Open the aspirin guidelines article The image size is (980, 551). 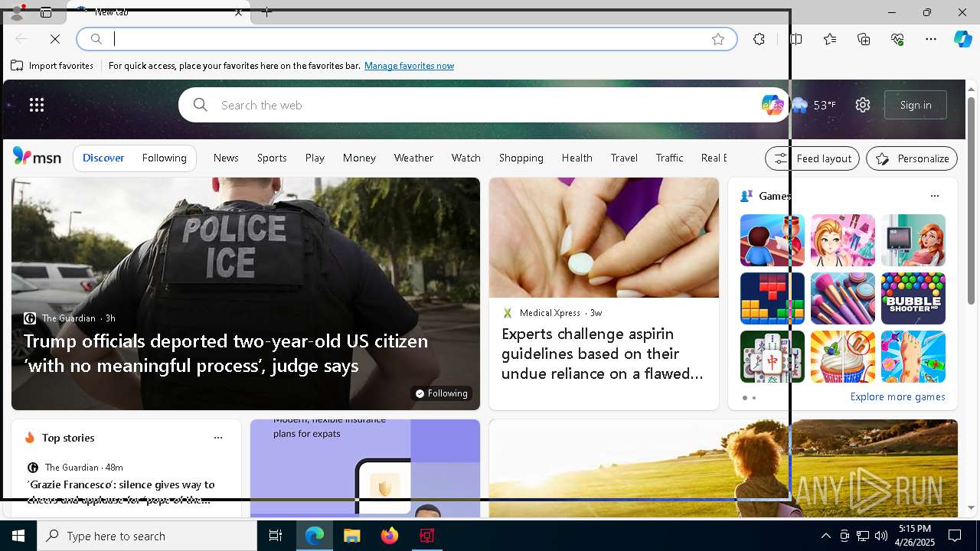pyautogui.click(x=603, y=354)
